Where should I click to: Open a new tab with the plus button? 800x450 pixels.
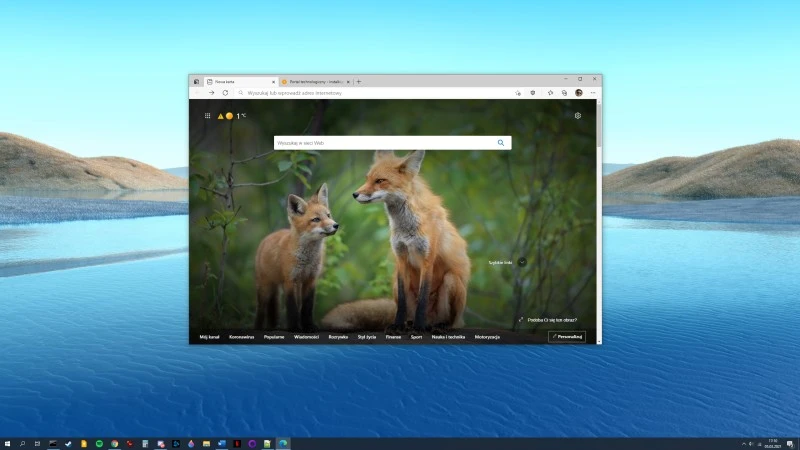[x=359, y=82]
